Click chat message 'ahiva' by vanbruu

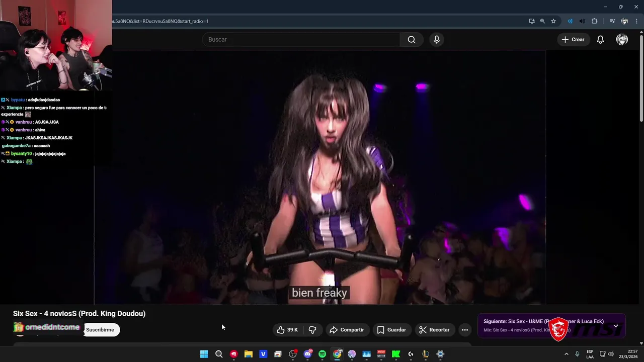point(40,130)
